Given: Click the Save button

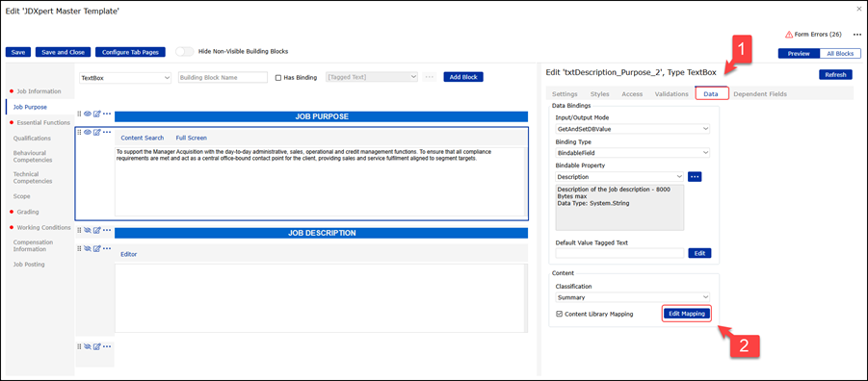Looking at the screenshot, I should point(18,52).
